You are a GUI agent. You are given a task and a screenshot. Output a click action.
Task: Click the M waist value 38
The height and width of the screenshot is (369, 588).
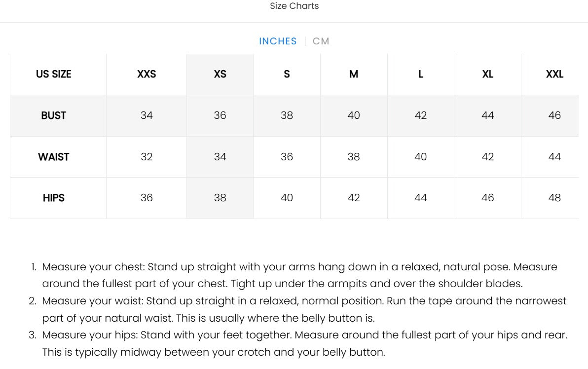click(x=354, y=157)
